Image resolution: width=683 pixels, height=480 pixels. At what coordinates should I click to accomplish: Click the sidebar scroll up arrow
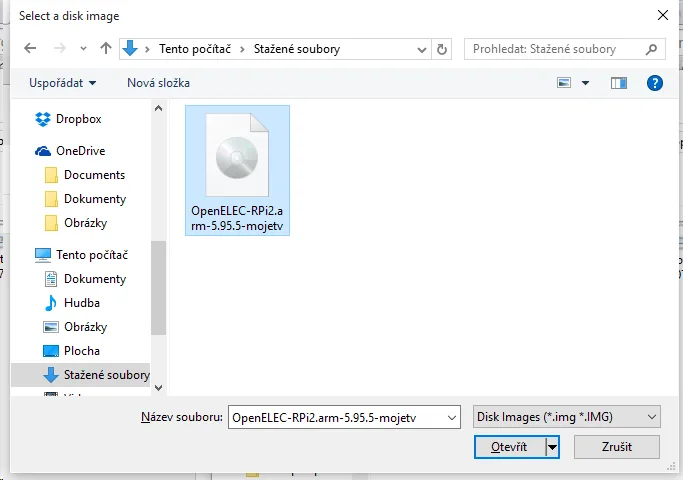point(159,108)
